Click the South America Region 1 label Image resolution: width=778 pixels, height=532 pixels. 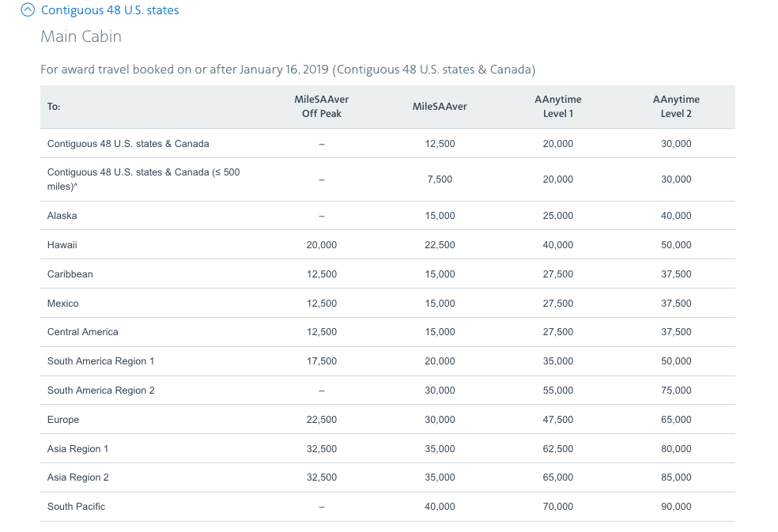pos(100,361)
